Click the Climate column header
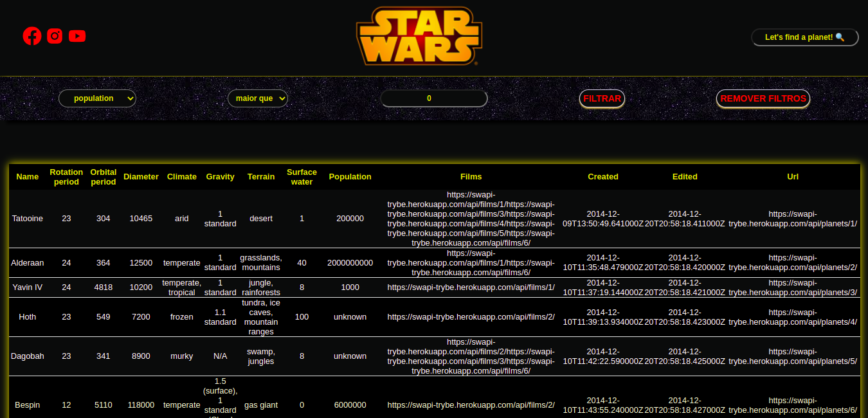 (182, 177)
